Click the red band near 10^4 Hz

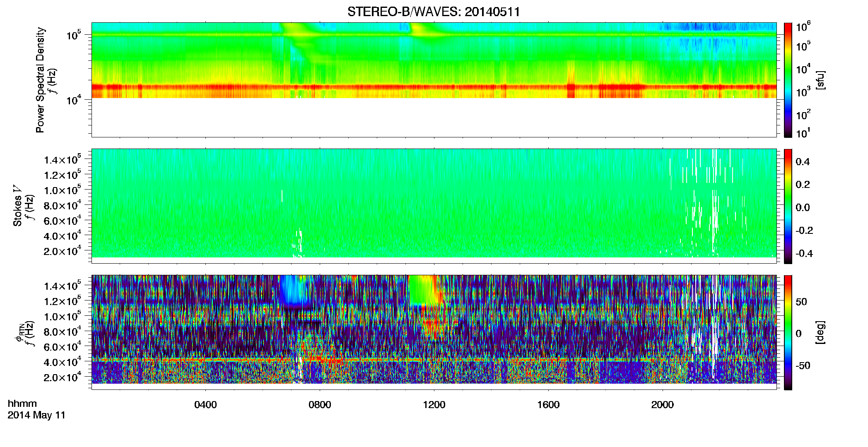pos(434,87)
